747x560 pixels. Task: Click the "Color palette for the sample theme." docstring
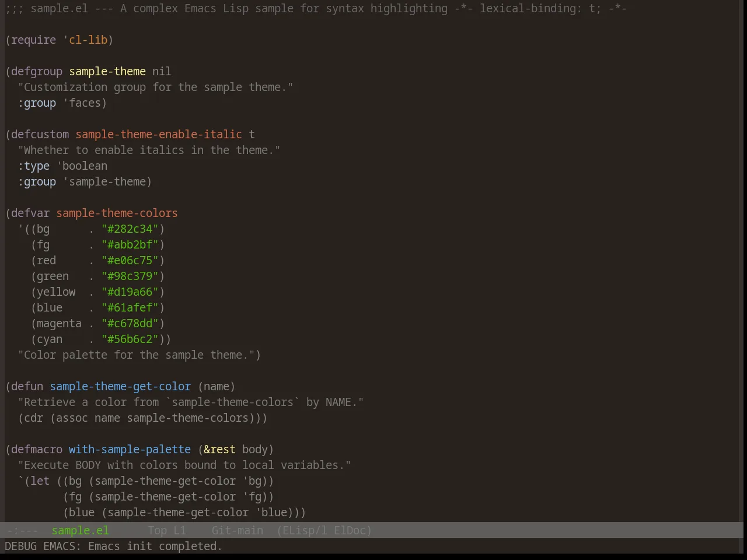pos(136,355)
